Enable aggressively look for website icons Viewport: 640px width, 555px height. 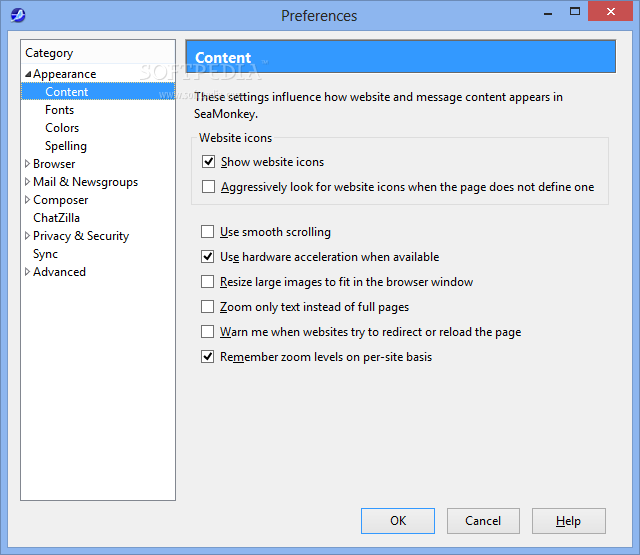tap(208, 186)
